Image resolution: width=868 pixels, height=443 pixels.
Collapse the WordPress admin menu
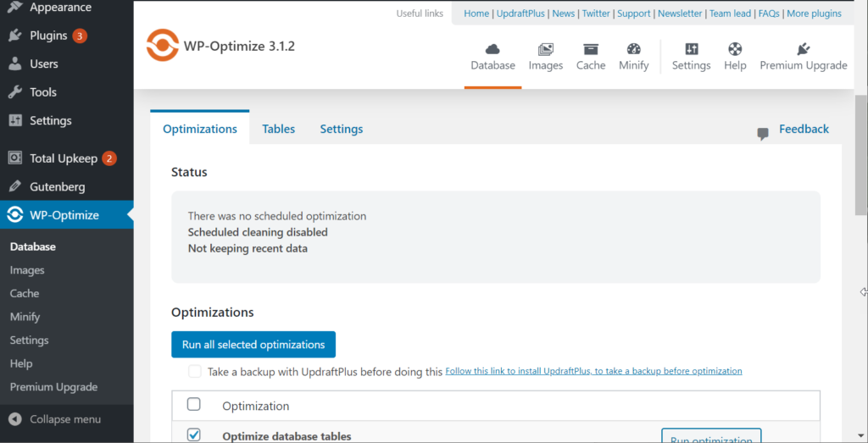tap(55, 419)
